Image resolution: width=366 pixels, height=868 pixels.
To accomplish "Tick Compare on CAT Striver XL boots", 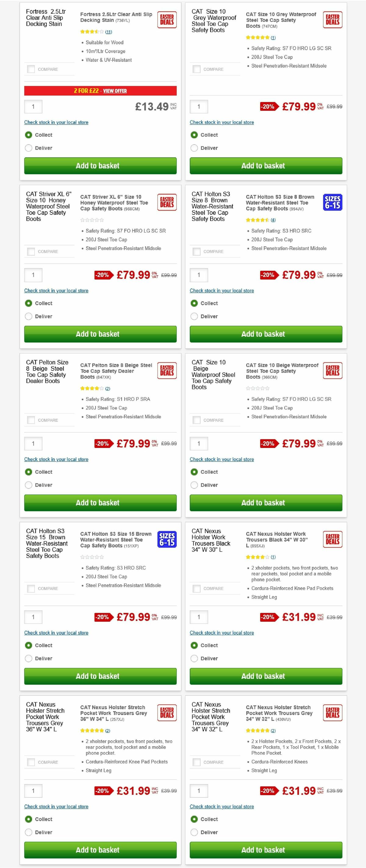I will click(x=30, y=251).
